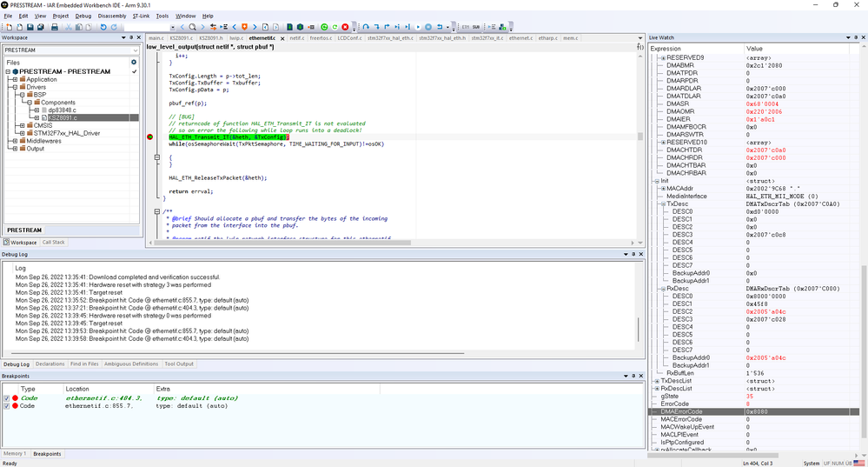The image size is (868, 467).
Task: Open editor function list f() icon
Action: [640, 47]
